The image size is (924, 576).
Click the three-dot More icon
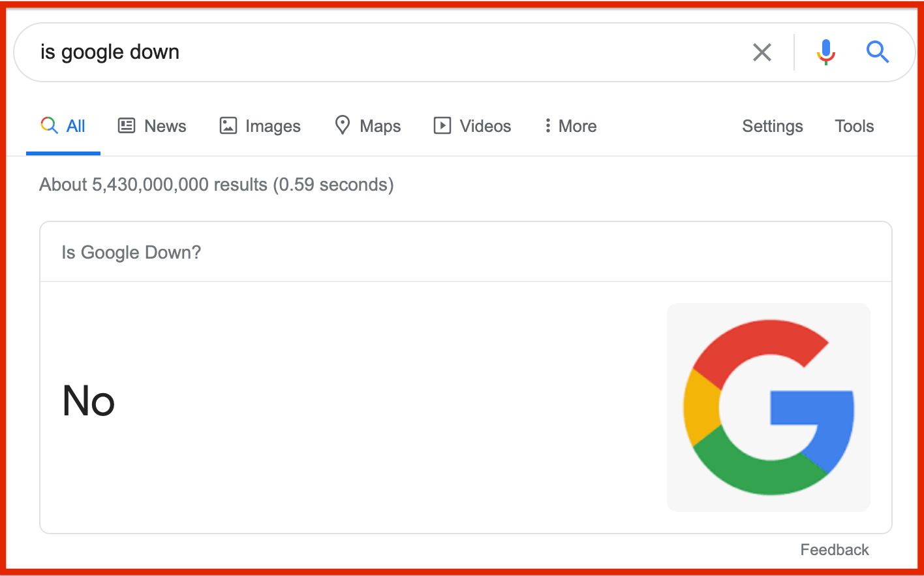(x=547, y=125)
